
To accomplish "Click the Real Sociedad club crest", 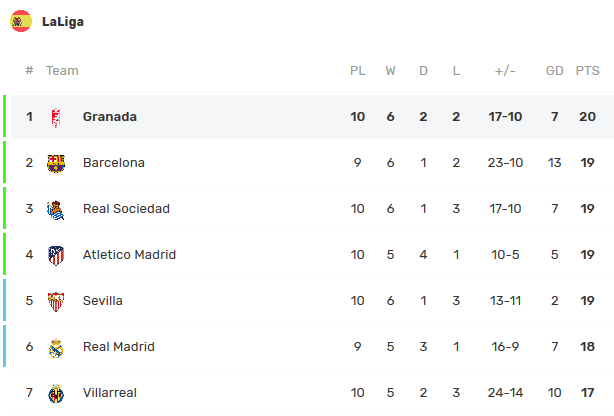I will click(56, 209).
